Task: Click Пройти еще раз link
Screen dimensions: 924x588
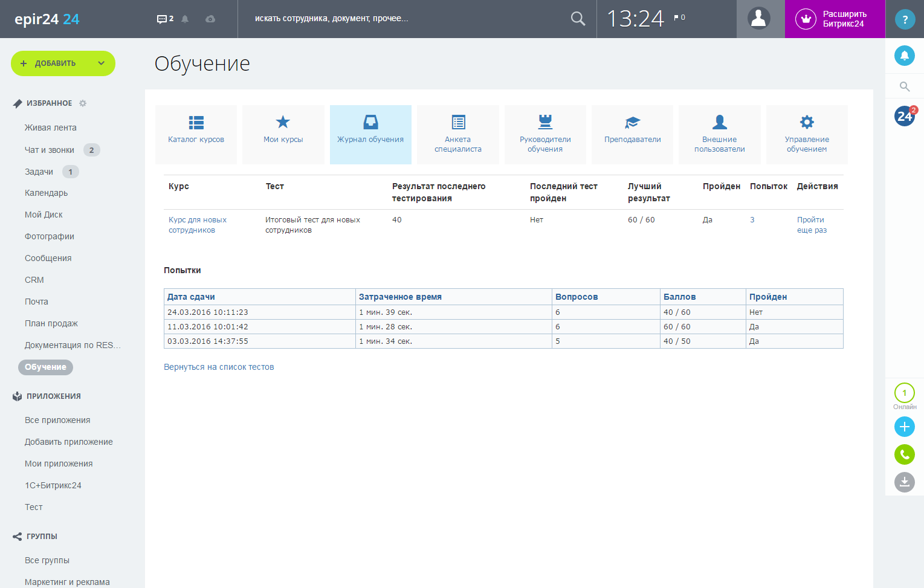Action: [x=812, y=225]
